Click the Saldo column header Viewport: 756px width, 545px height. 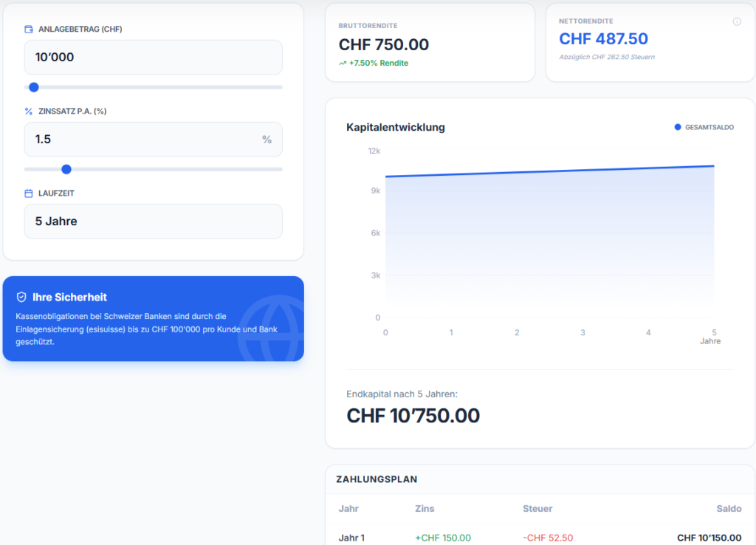pyautogui.click(x=728, y=509)
